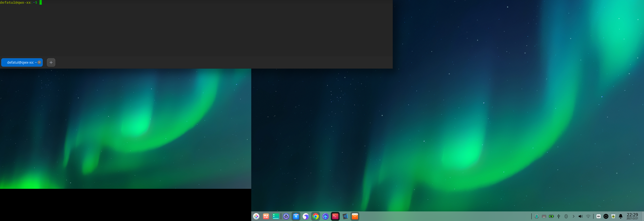Open the volume speaker control
644x221 pixels.
pos(580,217)
